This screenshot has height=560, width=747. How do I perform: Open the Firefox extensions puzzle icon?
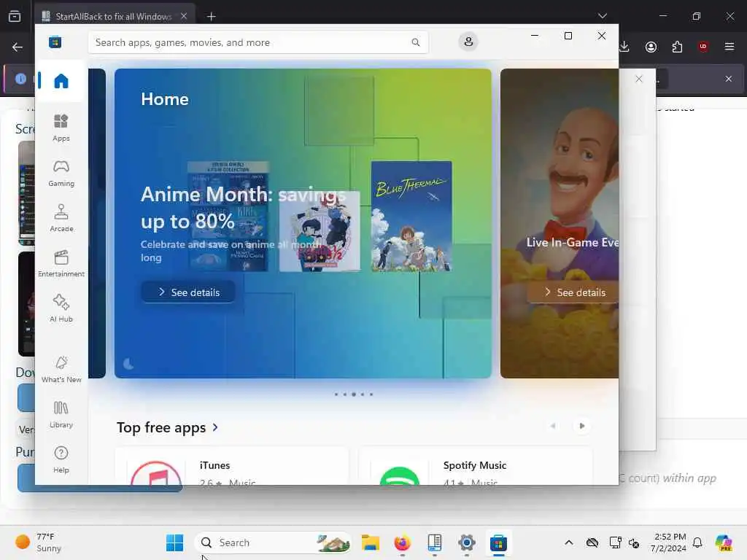coord(677,47)
